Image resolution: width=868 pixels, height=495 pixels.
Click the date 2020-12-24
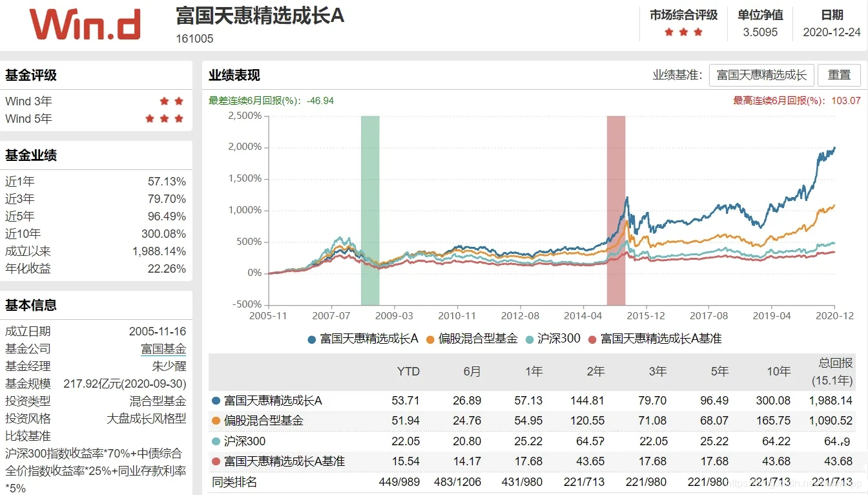click(x=832, y=32)
